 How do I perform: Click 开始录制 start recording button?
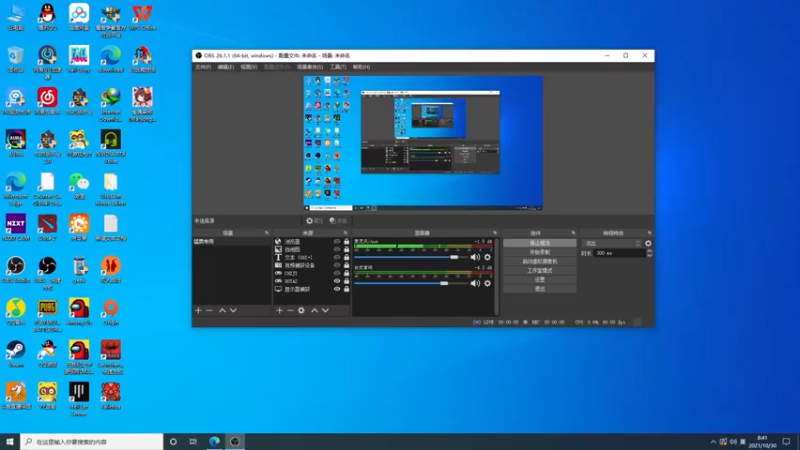(540, 252)
